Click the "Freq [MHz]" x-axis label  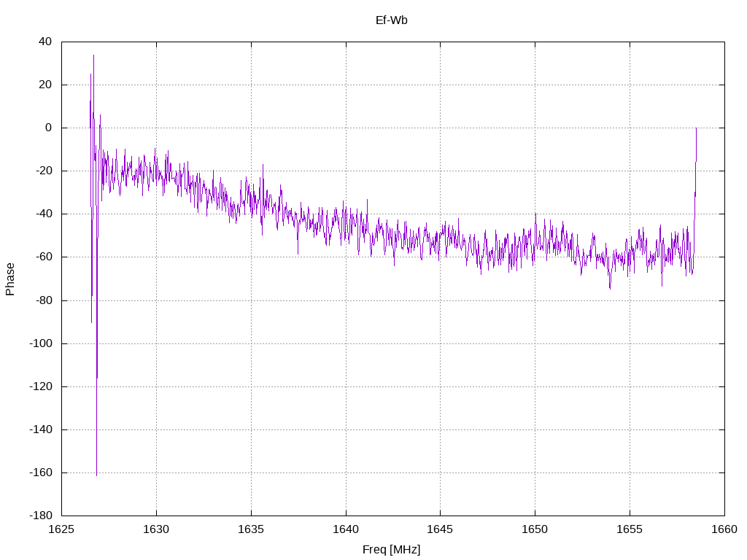click(x=391, y=550)
